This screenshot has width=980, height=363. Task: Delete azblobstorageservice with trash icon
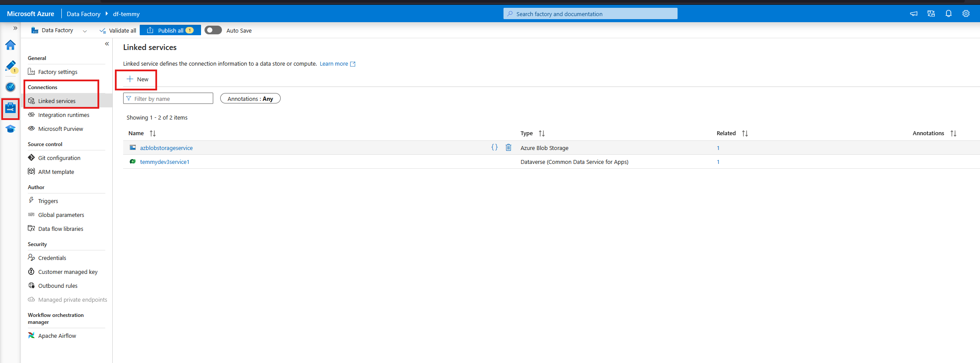[x=508, y=148]
